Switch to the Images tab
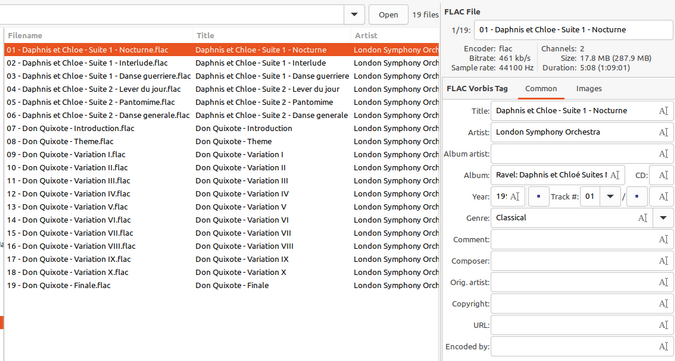This screenshot has width=675, height=361. tap(588, 89)
